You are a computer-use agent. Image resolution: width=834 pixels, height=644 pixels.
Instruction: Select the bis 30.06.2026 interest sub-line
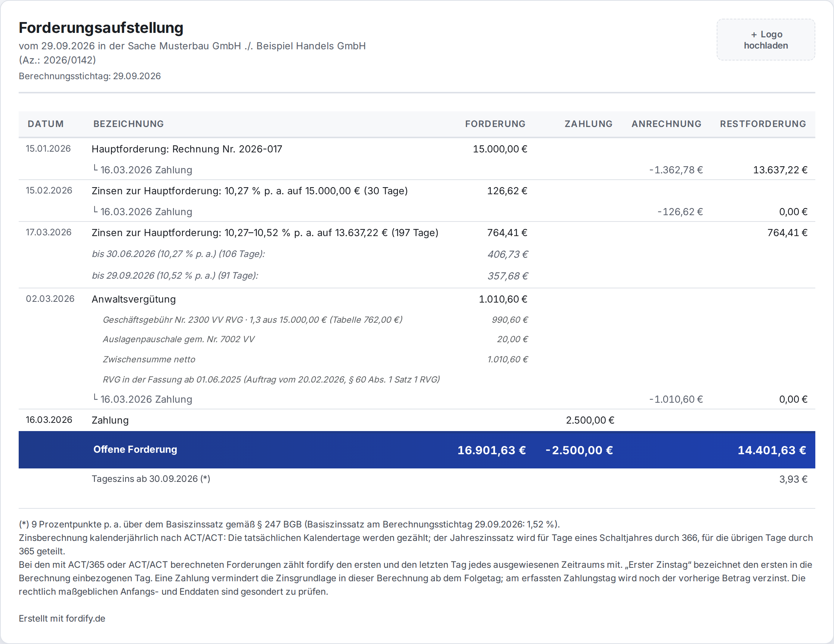coord(178,254)
